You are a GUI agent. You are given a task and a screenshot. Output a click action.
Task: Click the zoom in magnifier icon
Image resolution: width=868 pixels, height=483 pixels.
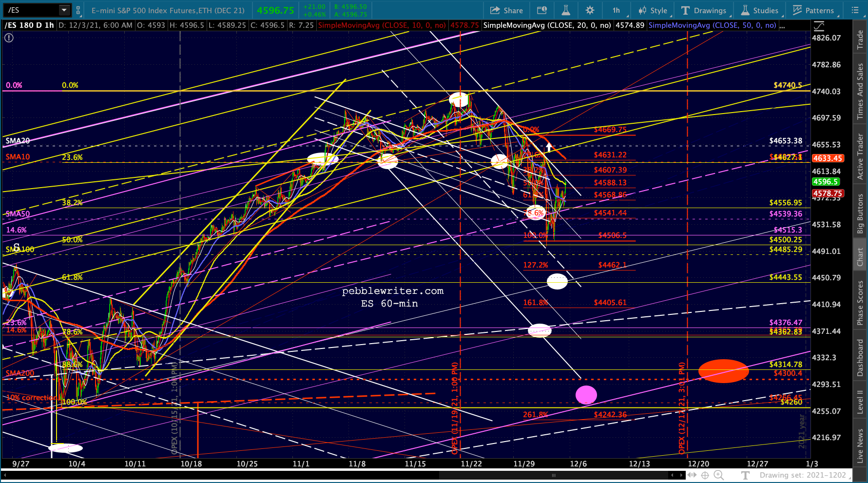718,475
